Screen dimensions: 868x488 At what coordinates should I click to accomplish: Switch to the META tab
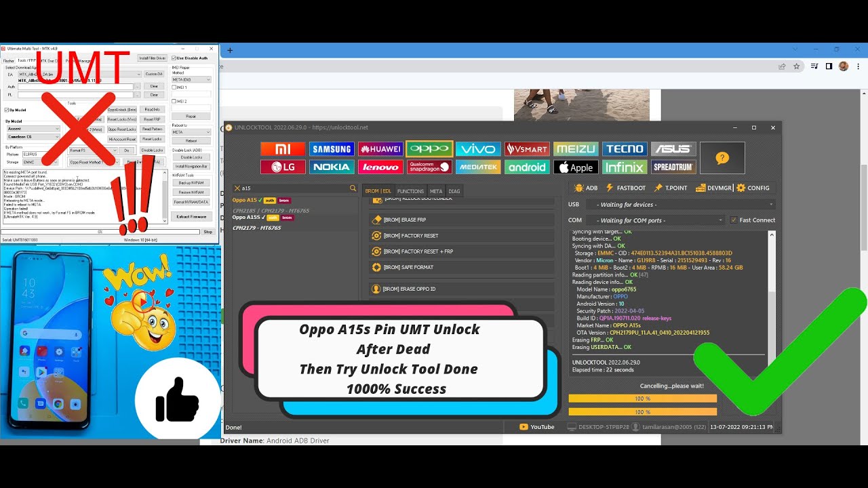click(x=436, y=191)
